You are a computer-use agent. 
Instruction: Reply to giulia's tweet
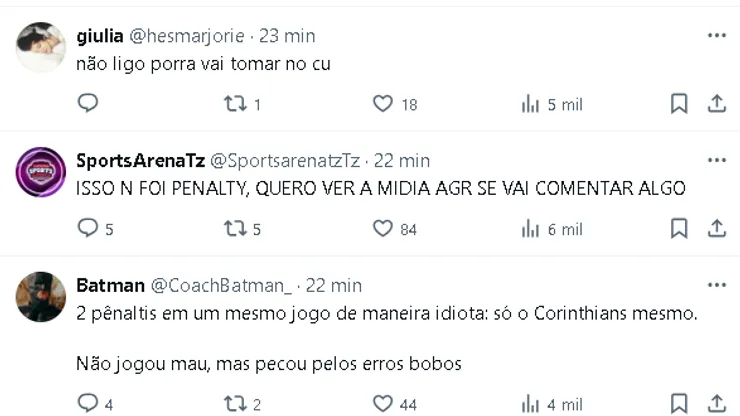(88, 104)
